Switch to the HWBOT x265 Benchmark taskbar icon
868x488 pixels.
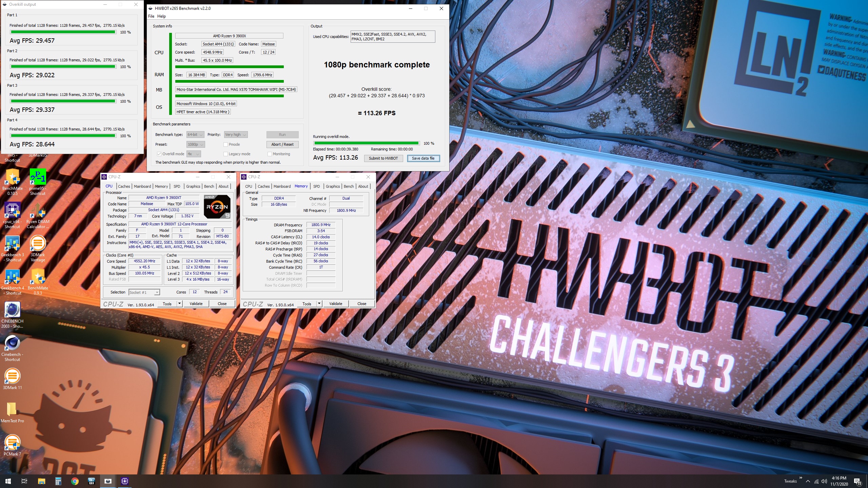point(108,481)
